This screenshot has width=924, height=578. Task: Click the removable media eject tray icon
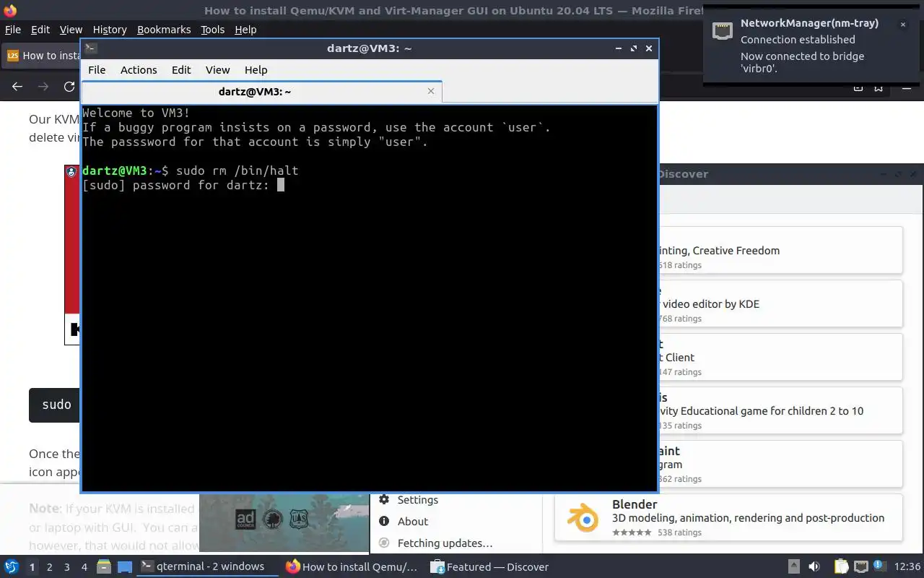click(x=793, y=566)
